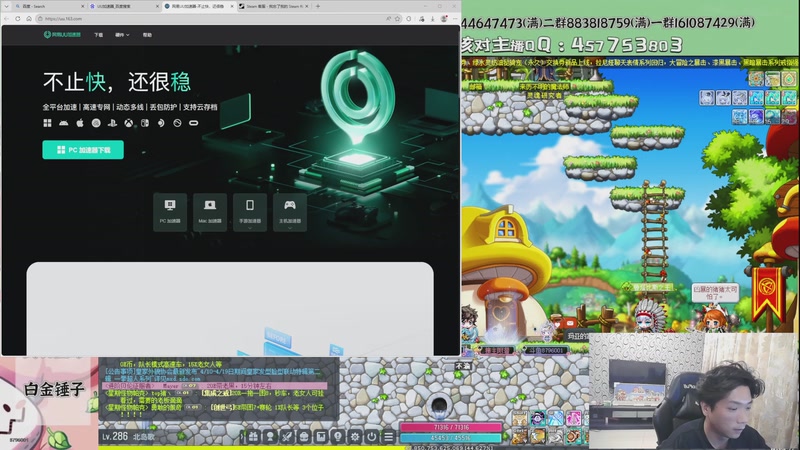Add page to favorites star
The width and height of the screenshot is (800, 450).
397,18
